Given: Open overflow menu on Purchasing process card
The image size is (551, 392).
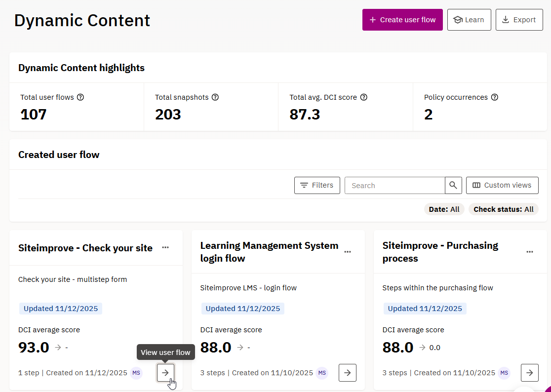Looking at the screenshot, I should [x=530, y=252].
